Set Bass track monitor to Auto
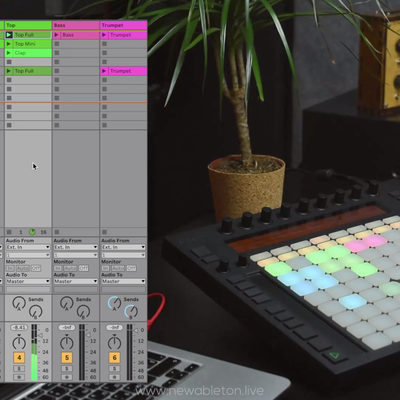 click(x=70, y=268)
